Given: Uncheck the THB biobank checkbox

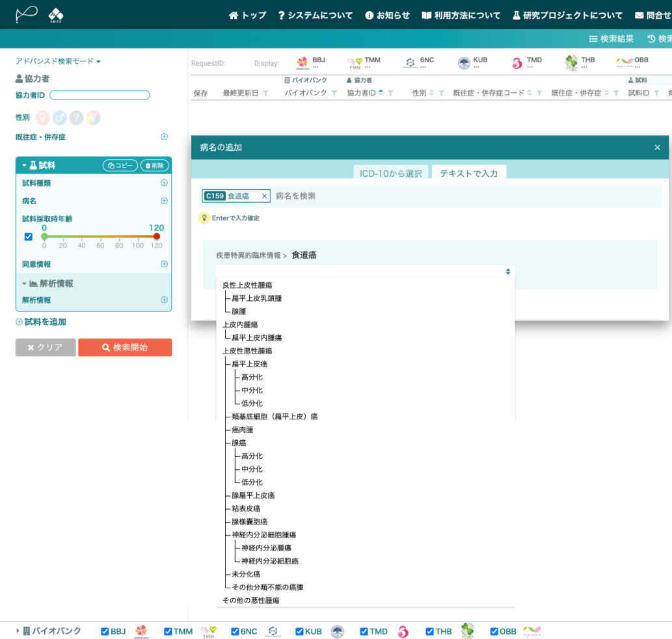Looking at the screenshot, I should point(429,631).
